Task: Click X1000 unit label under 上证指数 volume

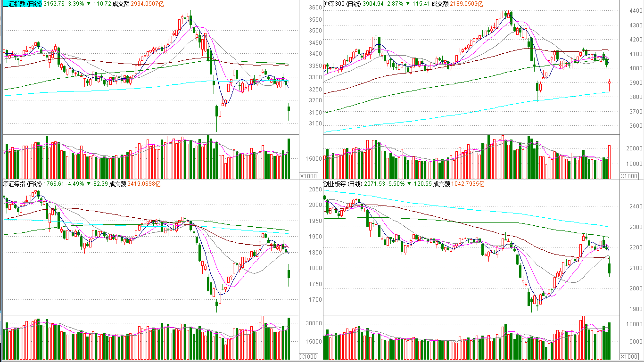Action: (310, 175)
